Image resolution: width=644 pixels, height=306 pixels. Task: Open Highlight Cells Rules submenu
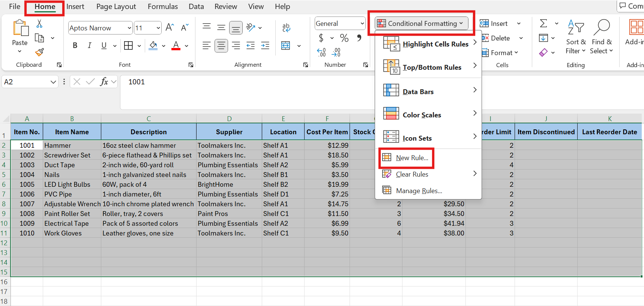pyautogui.click(x=428, y=44)
